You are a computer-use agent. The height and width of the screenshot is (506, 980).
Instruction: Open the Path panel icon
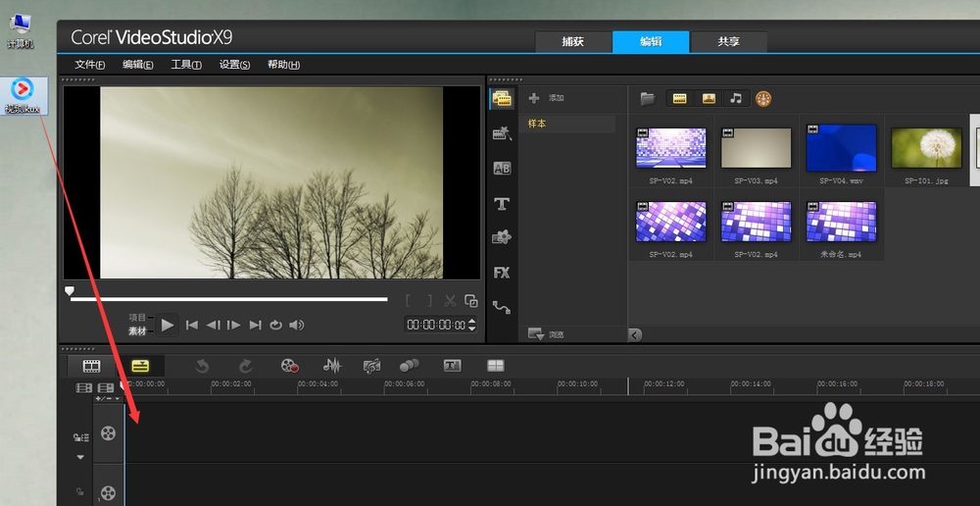click(501, 307)
